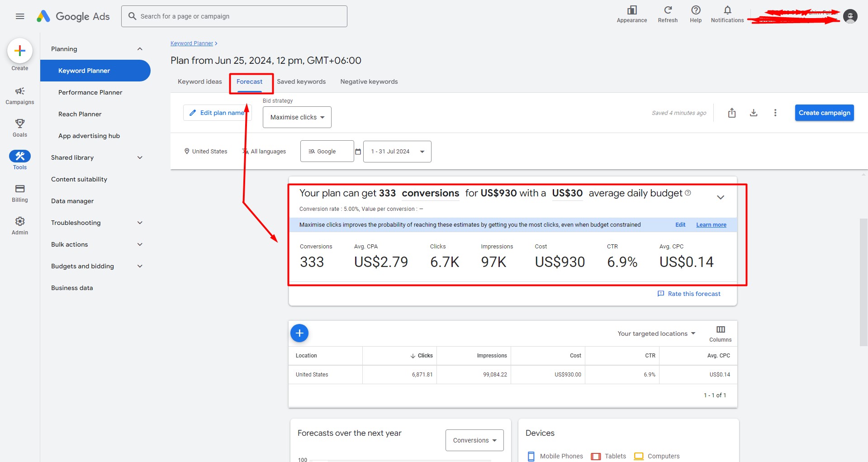Screen dimensions: 868x462
Task: Select Keyword Planner in sidebar
Action: tap(95, 71)
